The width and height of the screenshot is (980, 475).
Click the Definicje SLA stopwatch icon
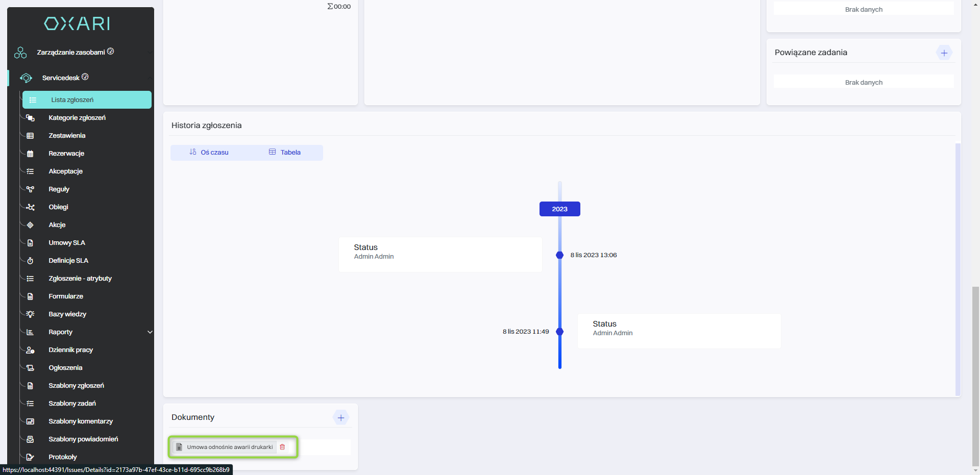30,261
